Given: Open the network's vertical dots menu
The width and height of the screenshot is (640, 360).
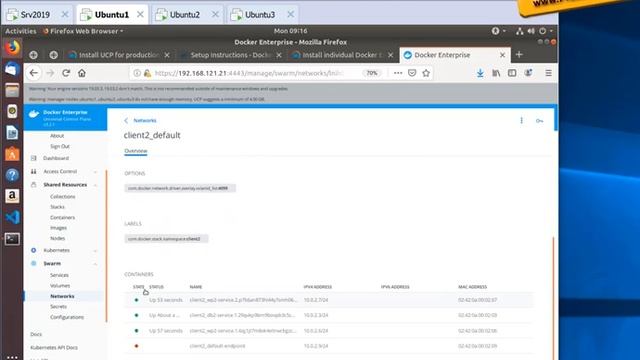Looking at the screenshot, I should tap(521, 120).
